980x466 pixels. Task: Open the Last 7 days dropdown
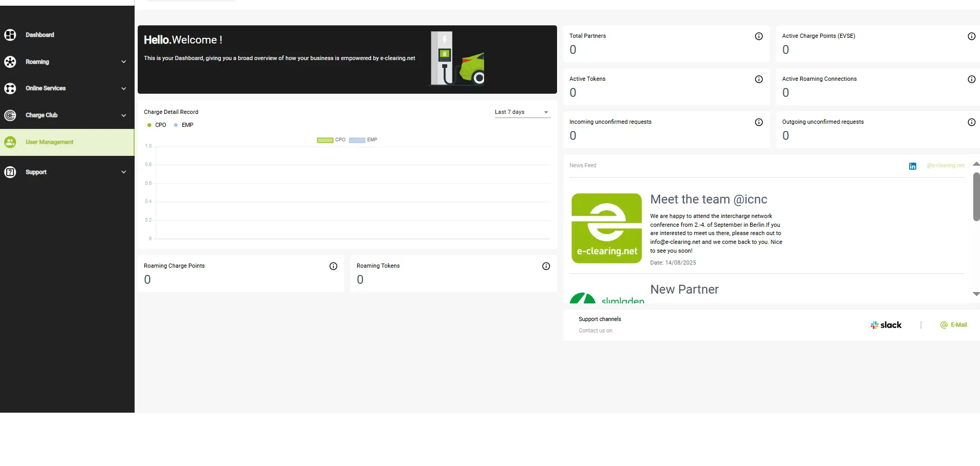click(522, 112)
